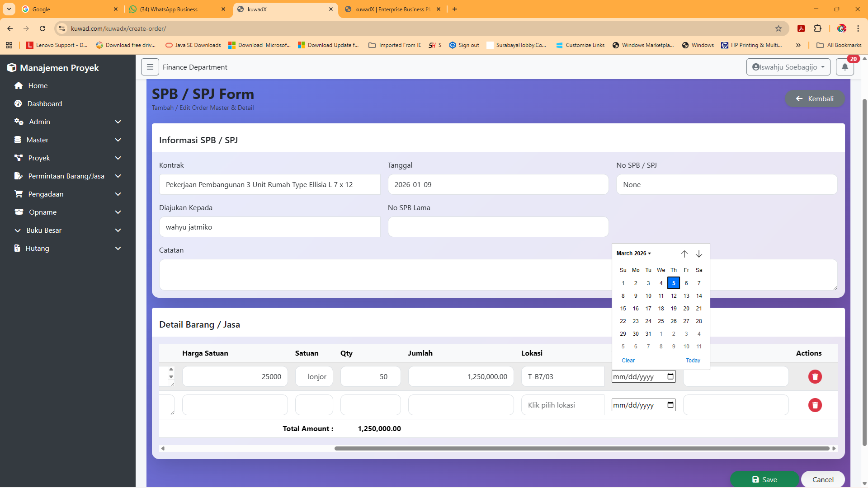Image resolution: width=868 pixels, height=488 pixels.
Task: Select March 5 in the calendar
Action: (674, 283)
